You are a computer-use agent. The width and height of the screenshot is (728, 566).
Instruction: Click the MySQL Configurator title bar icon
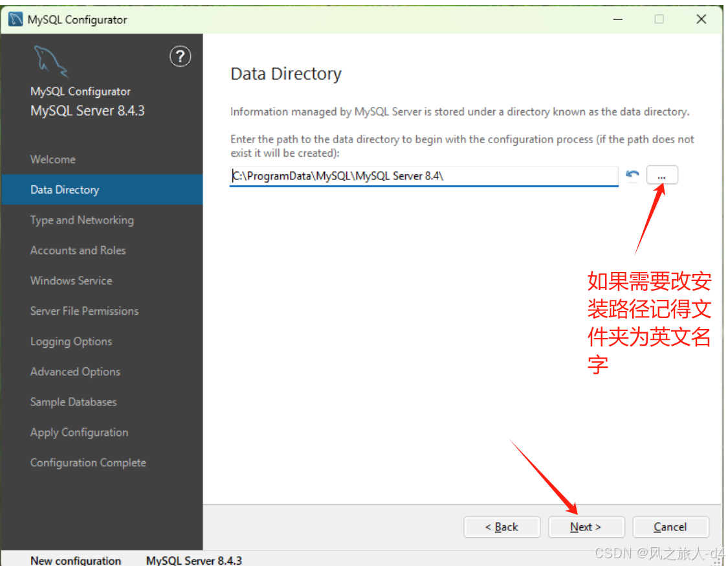point(16,19)
